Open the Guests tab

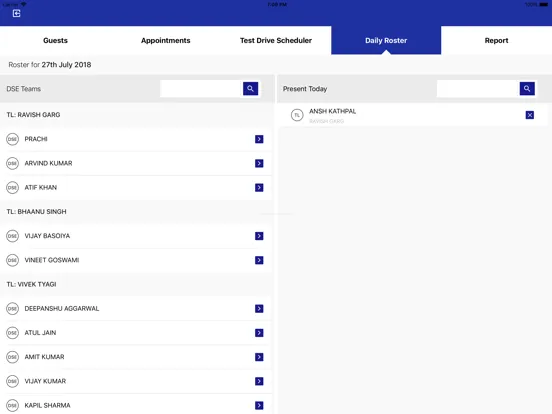55,40
